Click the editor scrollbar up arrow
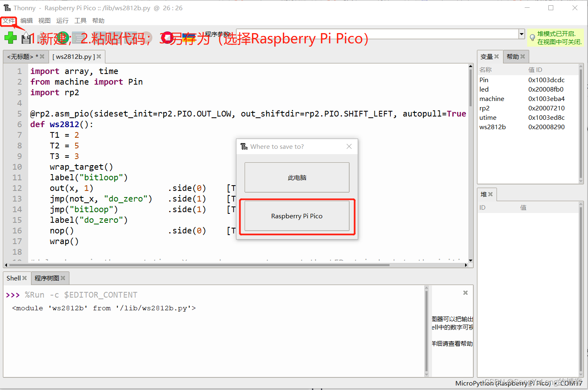This screenshot has width=588, height=390. 471,66
